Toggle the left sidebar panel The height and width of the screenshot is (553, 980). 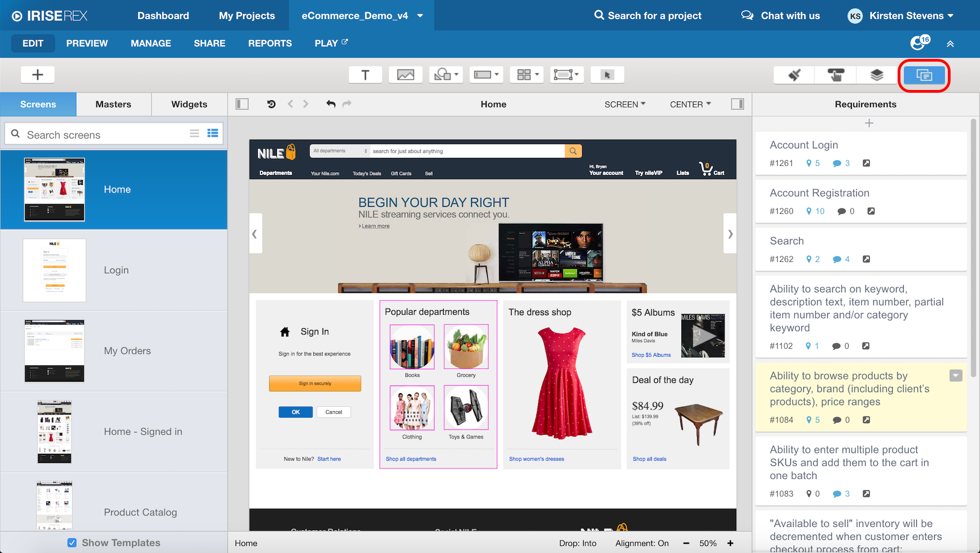[x=242, y=104]
